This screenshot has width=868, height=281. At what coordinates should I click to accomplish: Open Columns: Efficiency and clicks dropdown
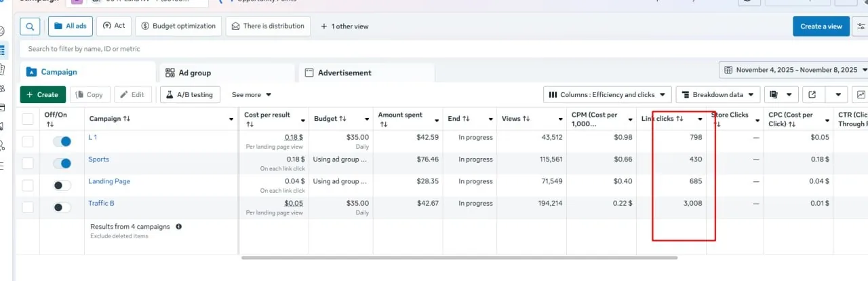(x=608, y=94)
